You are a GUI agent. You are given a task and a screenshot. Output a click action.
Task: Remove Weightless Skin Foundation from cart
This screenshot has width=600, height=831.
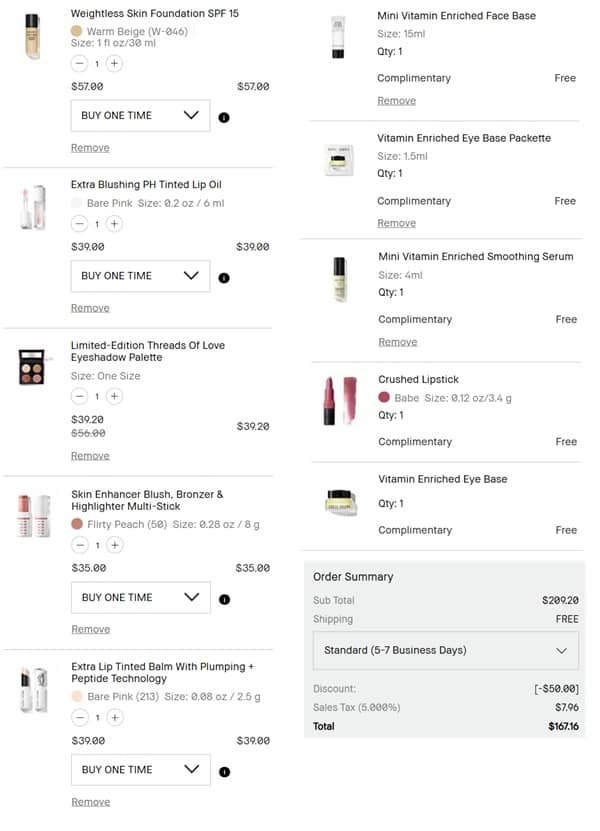click(90, 148)
